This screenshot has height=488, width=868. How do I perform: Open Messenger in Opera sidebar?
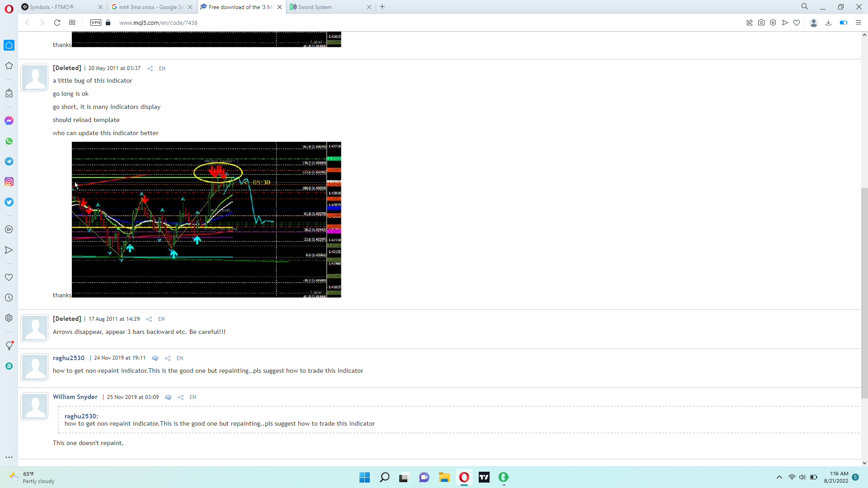(x=9, y=121)
